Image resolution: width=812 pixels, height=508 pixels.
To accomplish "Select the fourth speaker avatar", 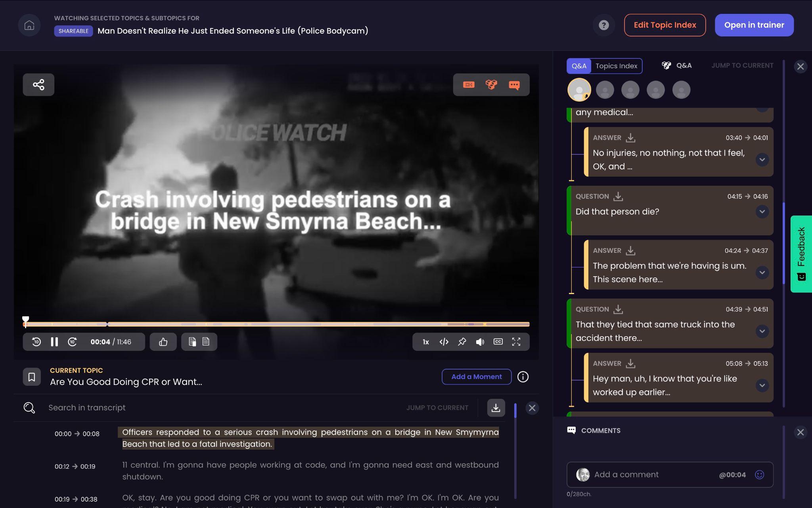I will point(656,90).
